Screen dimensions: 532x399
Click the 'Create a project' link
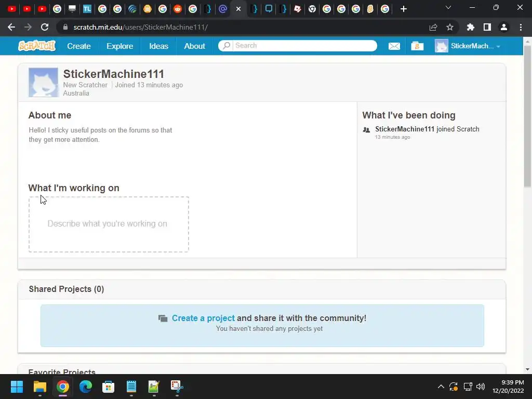click(x=203, y=318)
